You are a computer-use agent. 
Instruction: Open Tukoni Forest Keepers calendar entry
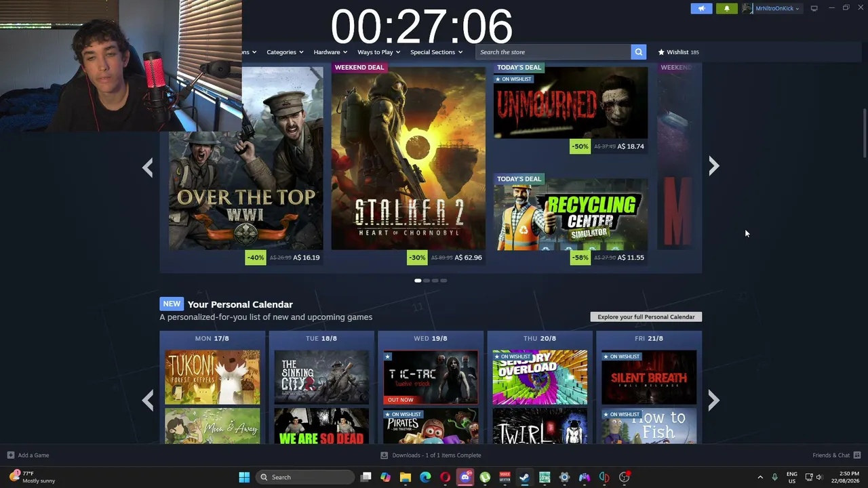coord(212,377)
